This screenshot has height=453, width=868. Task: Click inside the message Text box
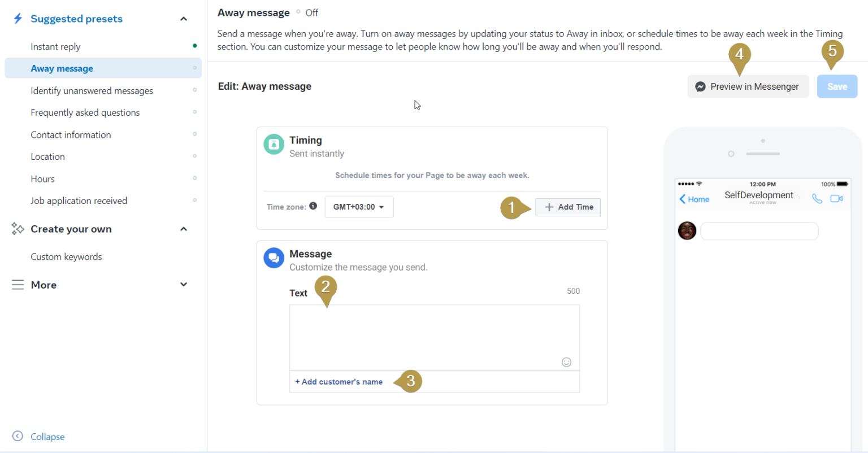[x=435, y=337]
